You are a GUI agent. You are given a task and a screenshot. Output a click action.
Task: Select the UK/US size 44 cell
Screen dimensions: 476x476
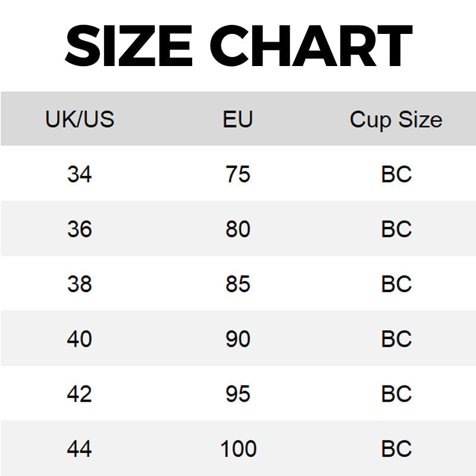[x=80, y=449]
